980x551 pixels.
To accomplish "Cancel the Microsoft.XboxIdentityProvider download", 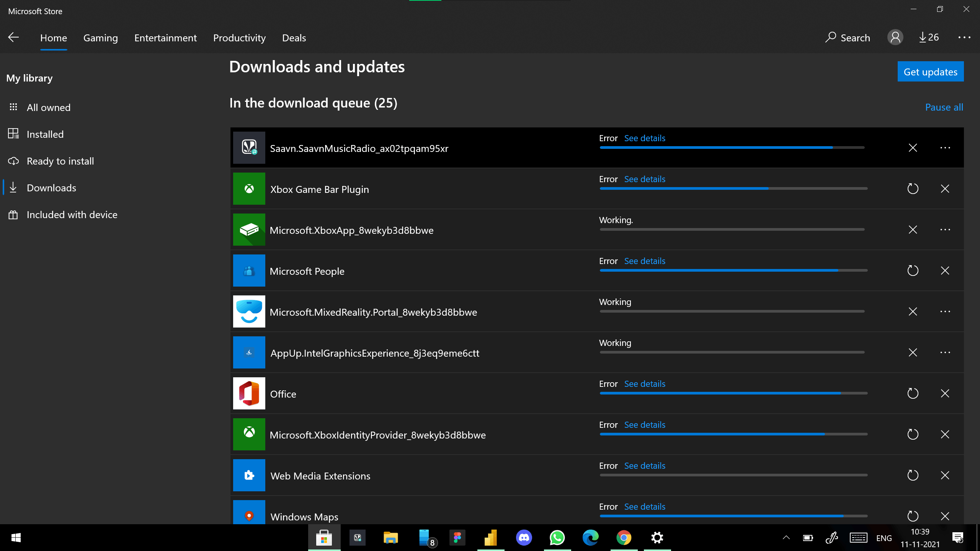I will point(945,434).
